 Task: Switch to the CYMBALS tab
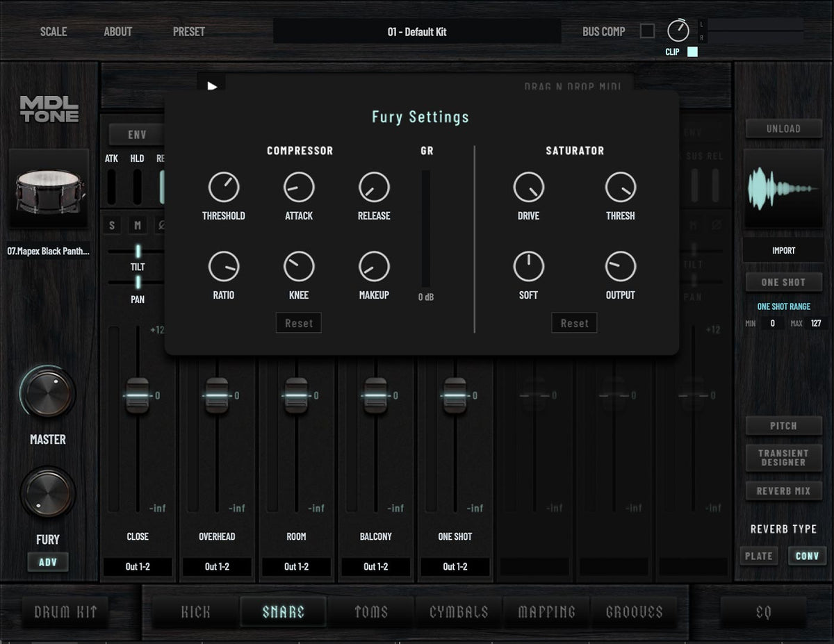[x=459, y=612]
